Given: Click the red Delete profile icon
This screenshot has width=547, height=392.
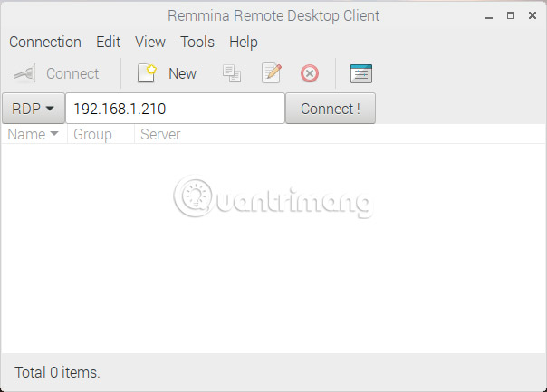Looking at the screenshot, I should 310,73.
